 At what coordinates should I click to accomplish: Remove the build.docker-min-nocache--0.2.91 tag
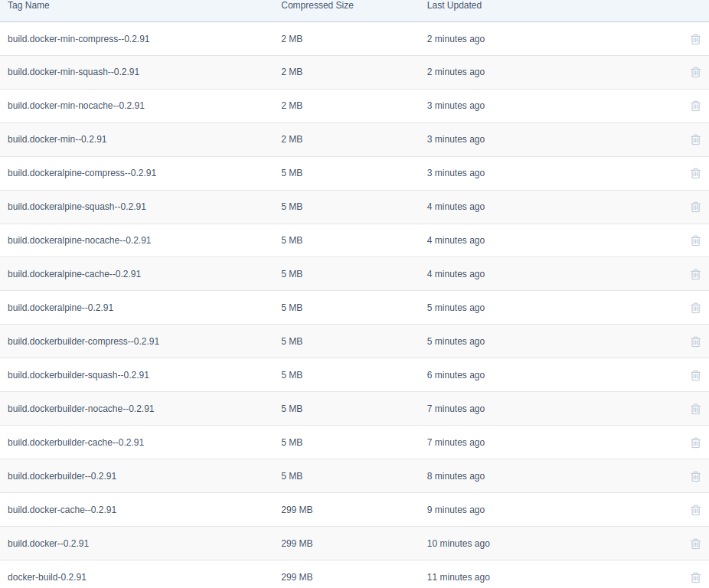[x=695, y=106]
